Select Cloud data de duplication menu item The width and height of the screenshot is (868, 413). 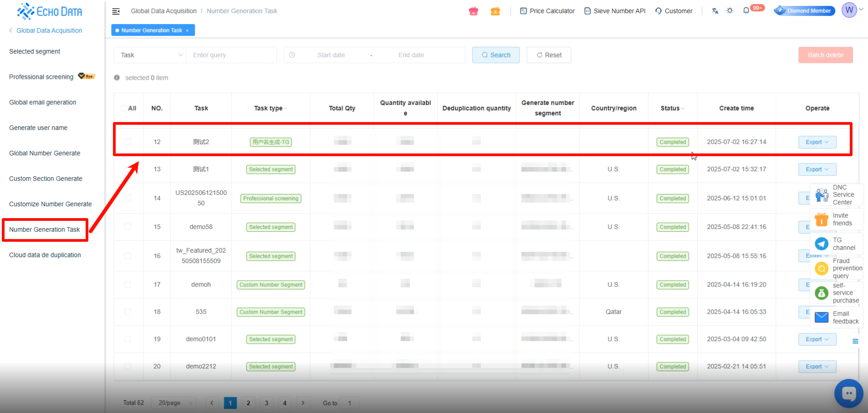45,255
